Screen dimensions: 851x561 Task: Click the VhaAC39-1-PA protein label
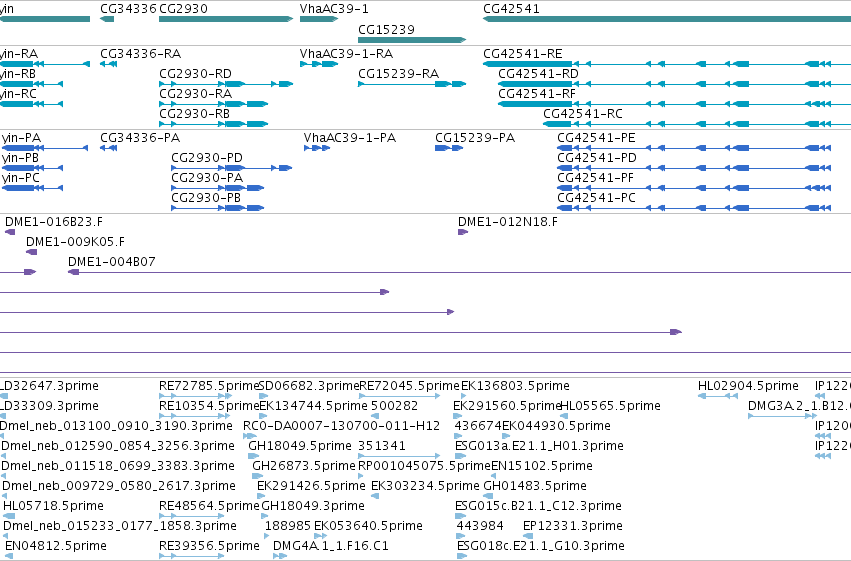[350, 138]
